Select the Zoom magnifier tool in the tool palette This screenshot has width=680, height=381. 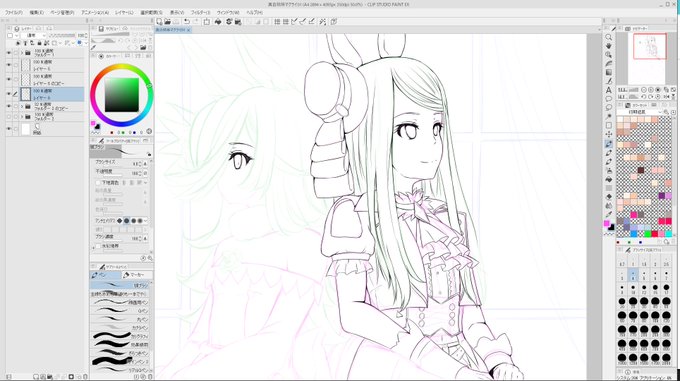pos(608,37)
